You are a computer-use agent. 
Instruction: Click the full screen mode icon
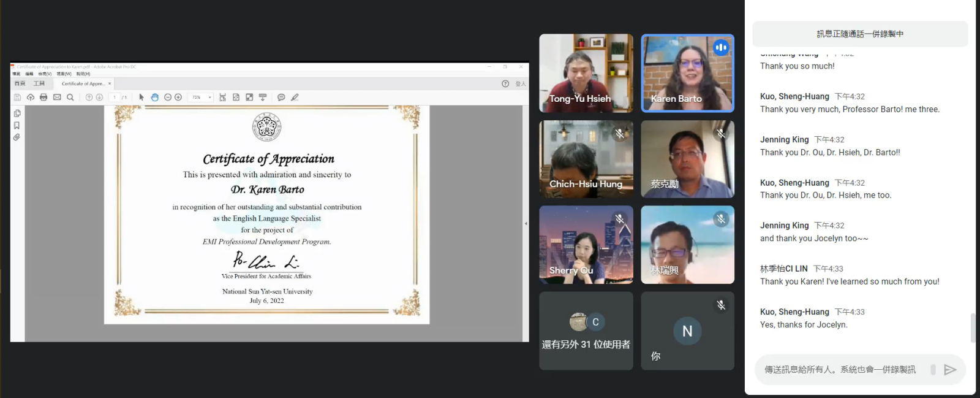click(x=249, y=98)
